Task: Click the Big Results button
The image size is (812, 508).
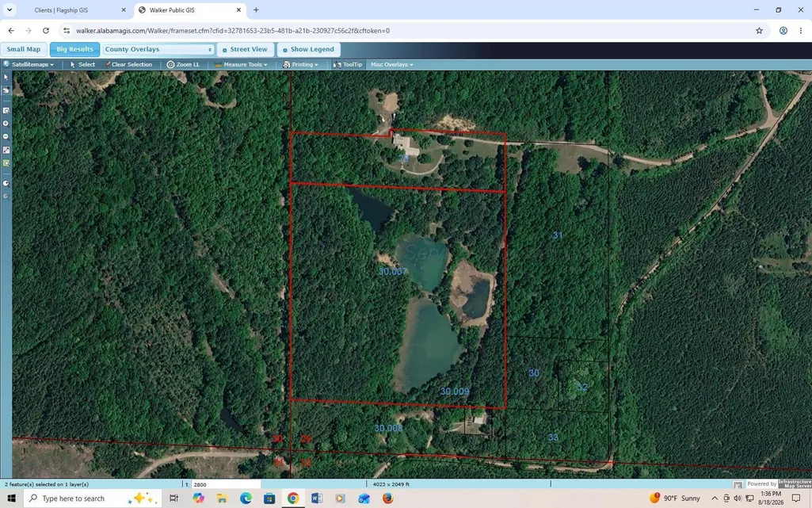Action: pos(74,49)
